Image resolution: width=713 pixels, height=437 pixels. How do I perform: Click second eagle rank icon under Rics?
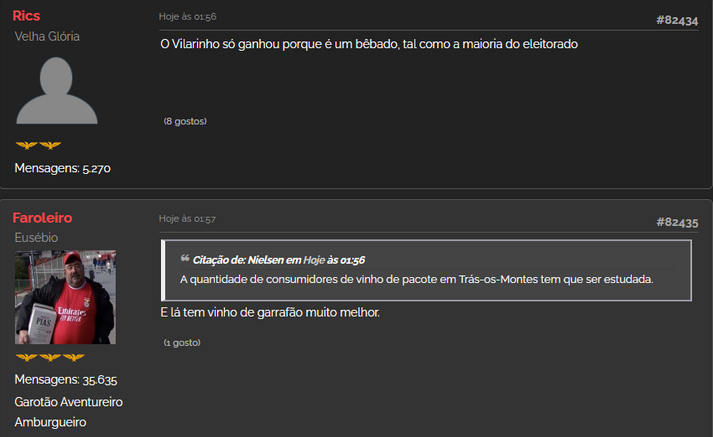[x=50, y=145]
